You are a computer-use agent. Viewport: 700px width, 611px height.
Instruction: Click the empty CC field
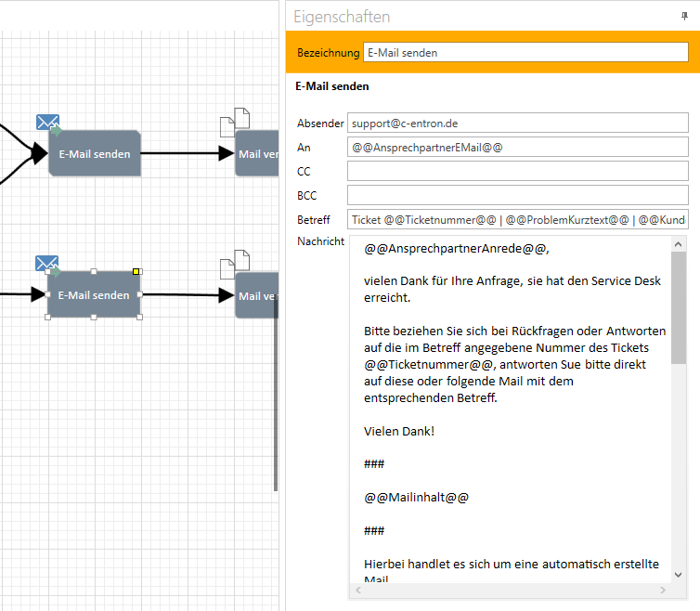coord(517,172)
